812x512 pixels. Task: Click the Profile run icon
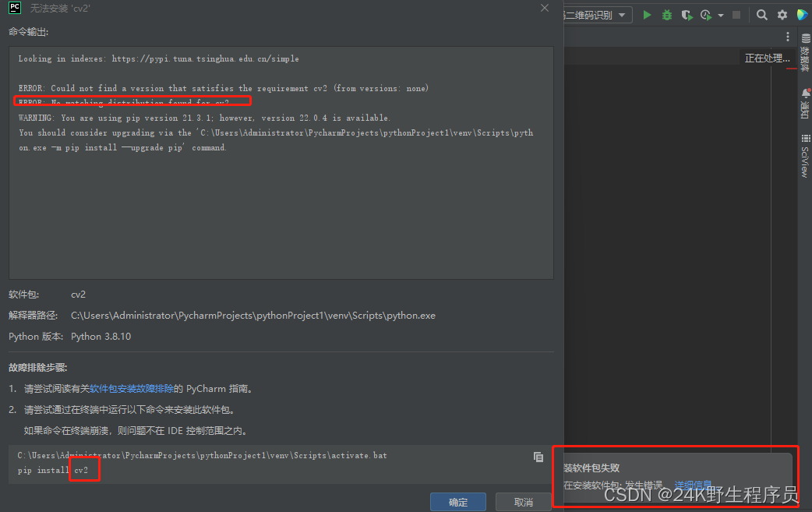pos(705,15)
